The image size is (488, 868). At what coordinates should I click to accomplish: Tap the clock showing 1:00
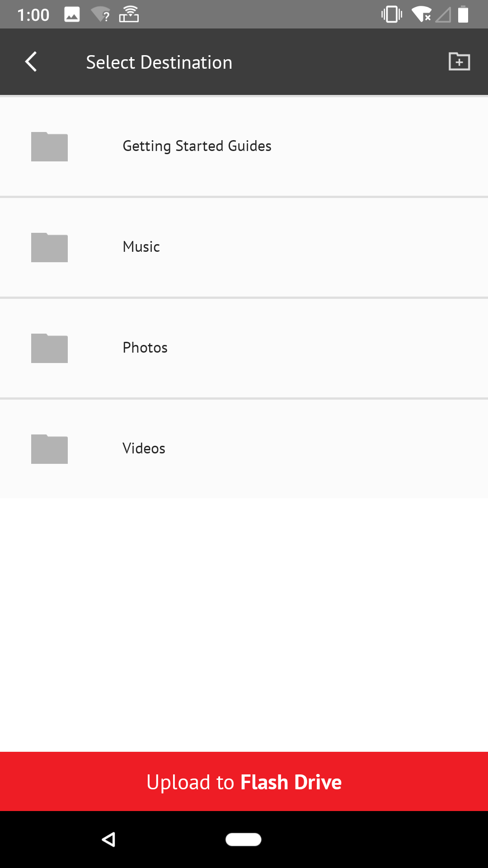point(33,15)
